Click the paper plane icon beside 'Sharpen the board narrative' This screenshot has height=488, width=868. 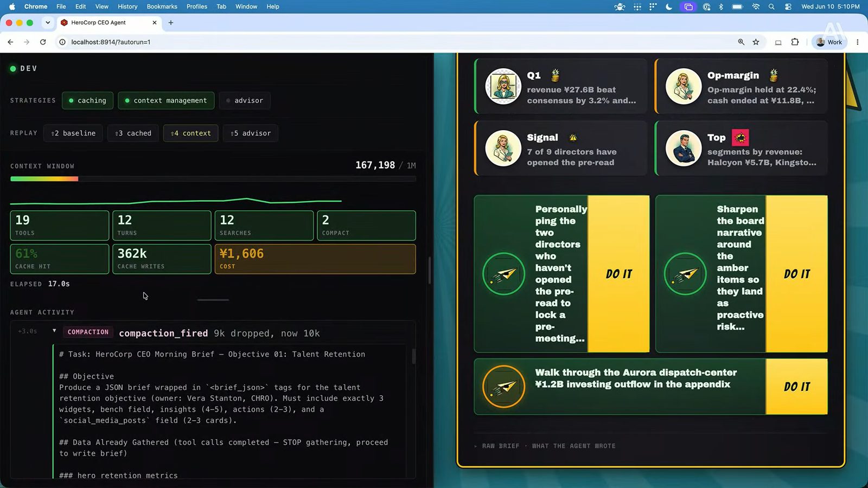(685, 274)
